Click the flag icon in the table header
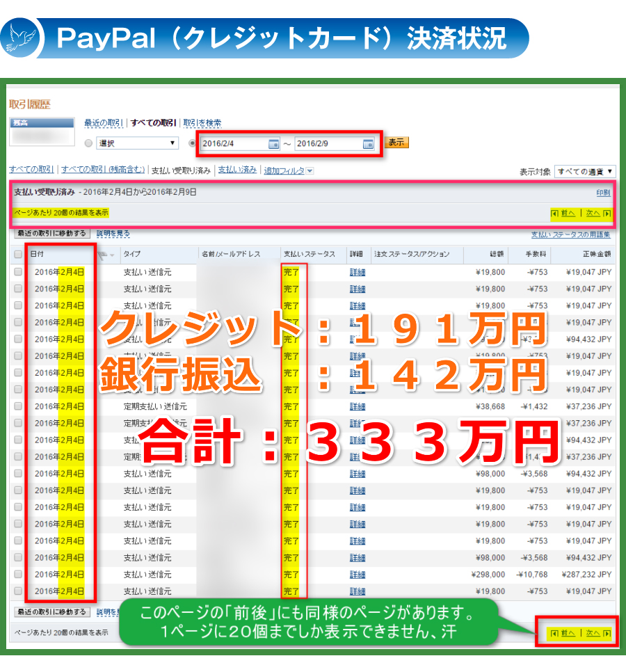Image resolution: width=626 pixels, height=672 pixels. tap(102, 255)
